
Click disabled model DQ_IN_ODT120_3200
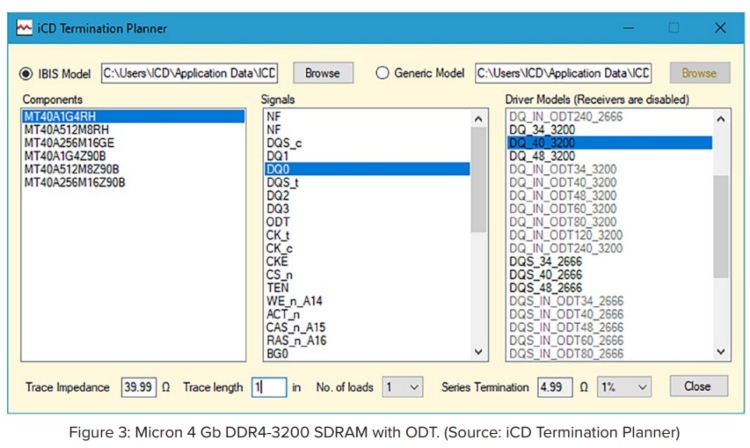pos(610,235)
